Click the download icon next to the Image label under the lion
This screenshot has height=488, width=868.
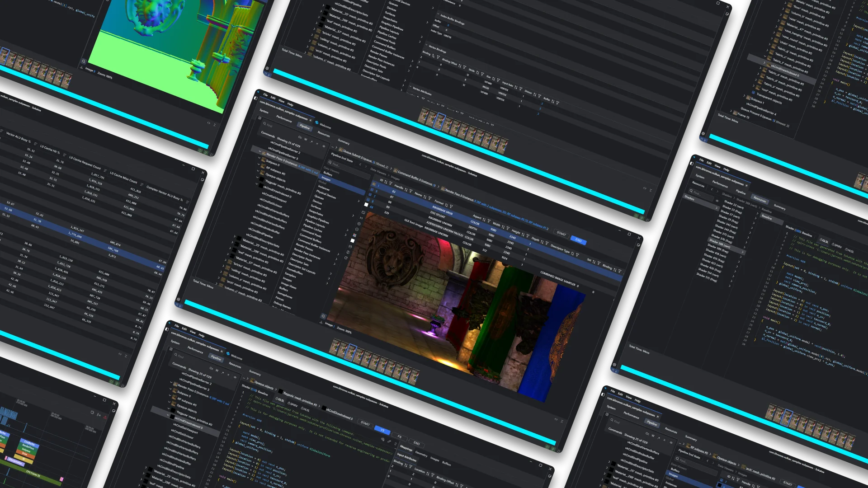(321, 322)
